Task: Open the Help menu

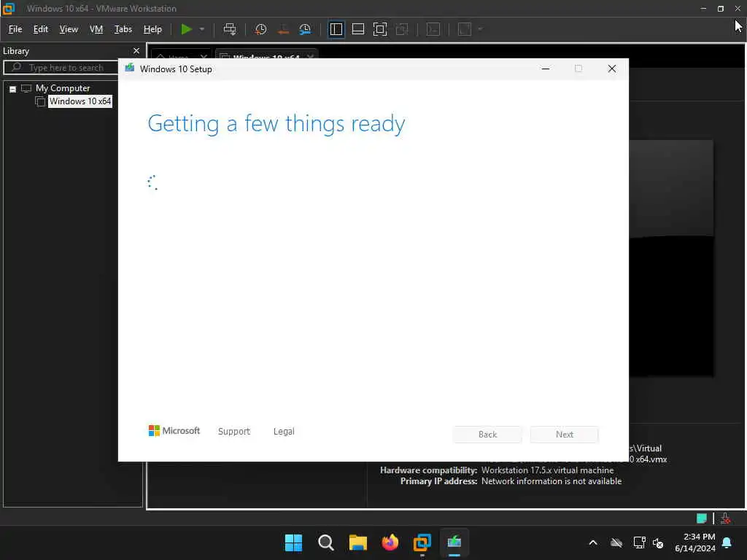Action: coord(152,29)
